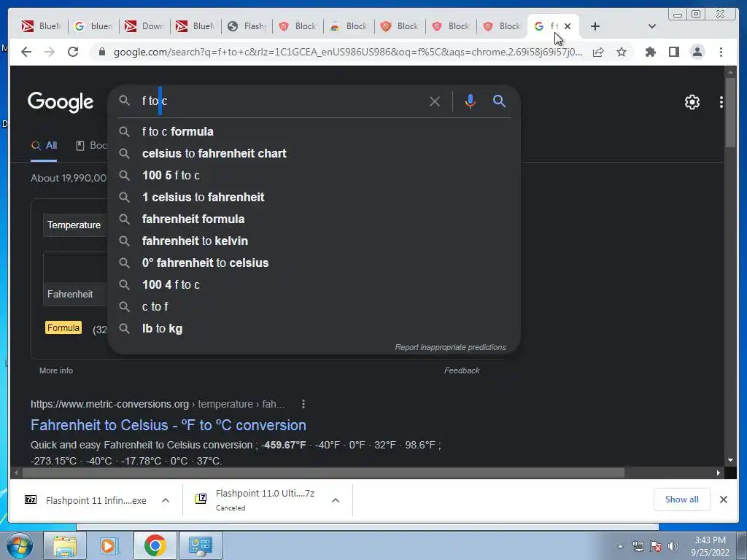
Task: Click the Chrome profile avatar icon
Action: [697, 52]
